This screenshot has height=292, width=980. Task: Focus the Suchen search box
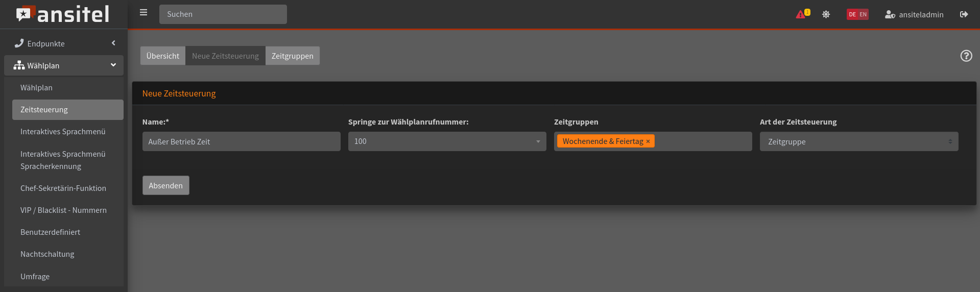click(223, 14)
